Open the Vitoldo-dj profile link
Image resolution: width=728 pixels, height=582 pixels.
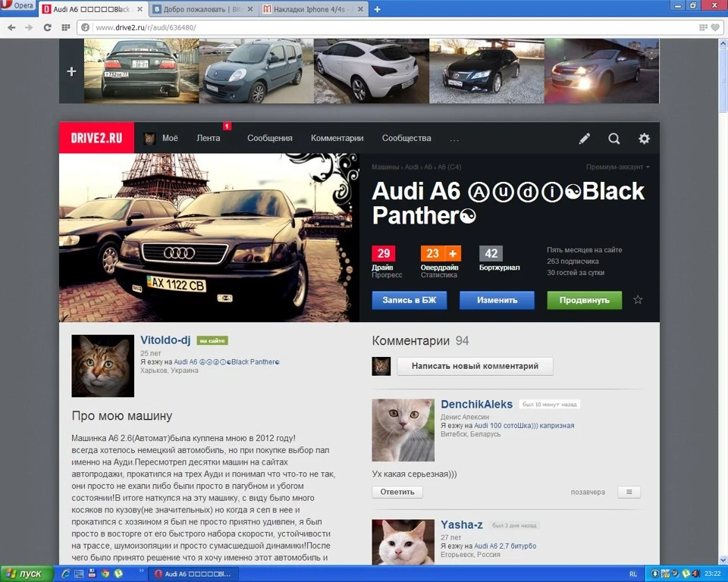[x=165, y=340]
